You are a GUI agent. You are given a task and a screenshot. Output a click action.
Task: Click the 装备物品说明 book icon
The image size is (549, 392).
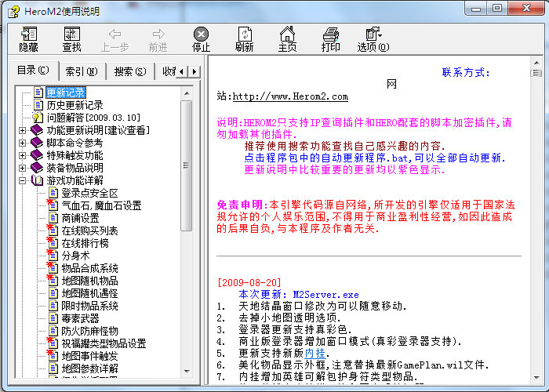[x=37, y=168]
